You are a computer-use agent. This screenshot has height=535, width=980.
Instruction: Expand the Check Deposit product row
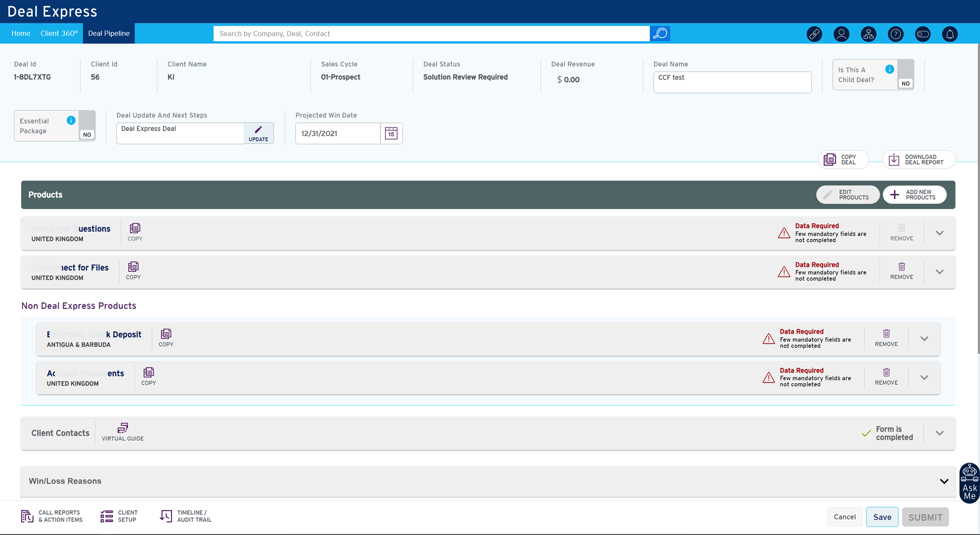[x=924, y=338]
